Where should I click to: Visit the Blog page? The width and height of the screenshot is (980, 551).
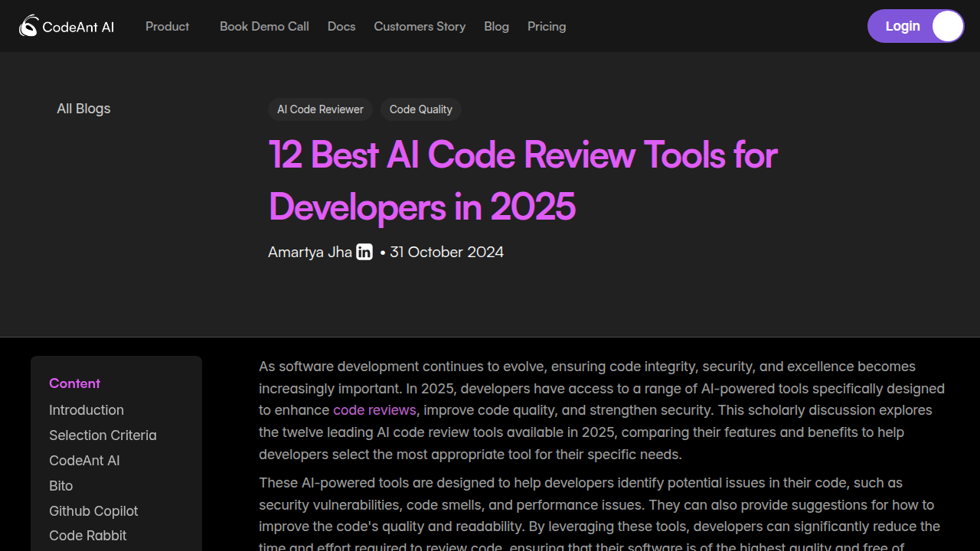coord(496,26)
